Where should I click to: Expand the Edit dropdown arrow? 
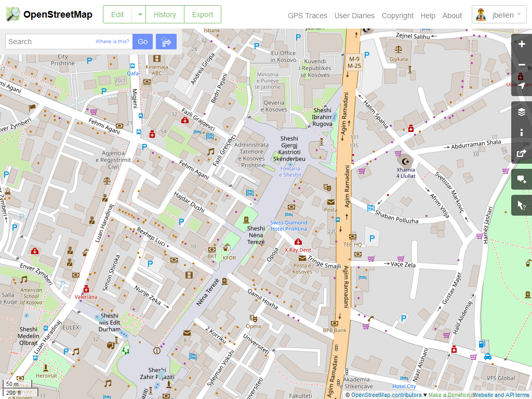click(x=139, y=15)
